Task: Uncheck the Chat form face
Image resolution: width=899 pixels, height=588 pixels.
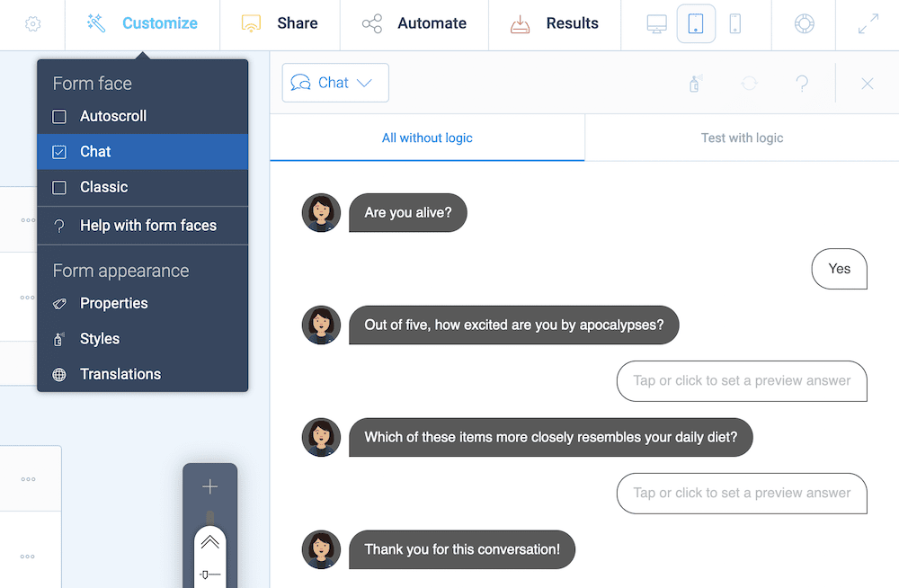Action: [x=59, y=151]
